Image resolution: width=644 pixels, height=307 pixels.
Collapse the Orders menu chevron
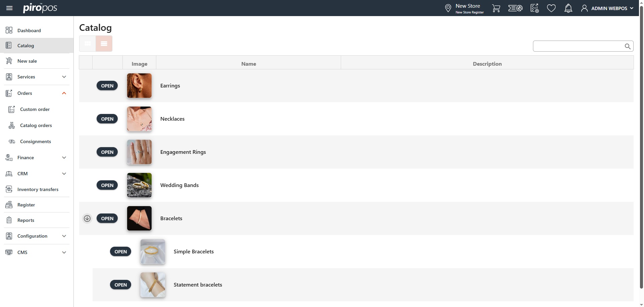[x=64, y=93]
